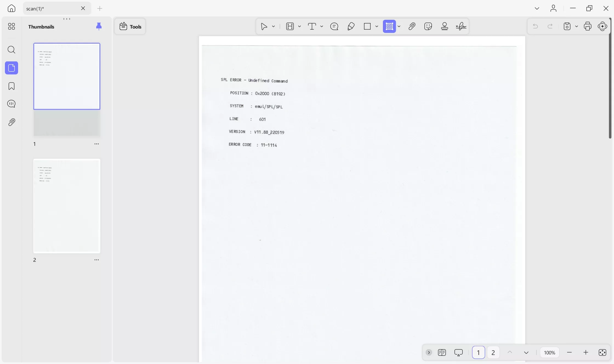Select page 2 thumbnail
This screenshot has height=364, width=614.
click(x=67, y=206)
